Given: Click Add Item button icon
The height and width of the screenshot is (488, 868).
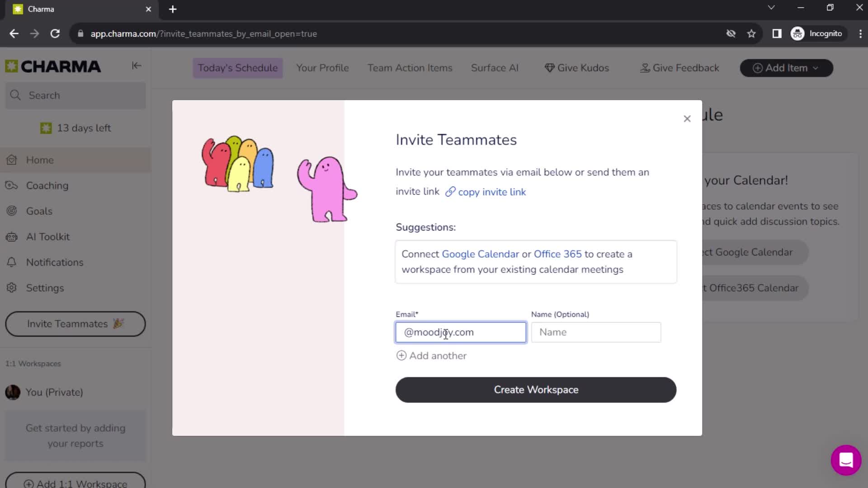Looking at the screenshot, I should pyautogui.click(x=758, y=68).
